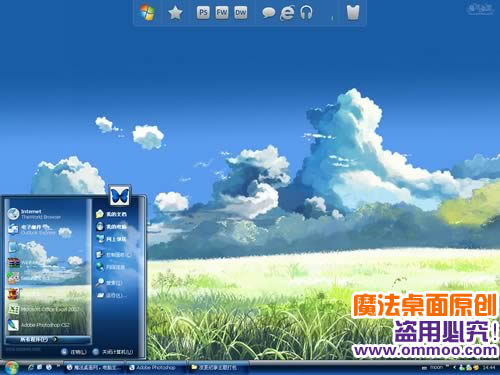Open Adobe Photoshop CS2 from Start menu
The image size is (500, 375).
point(39,325)
